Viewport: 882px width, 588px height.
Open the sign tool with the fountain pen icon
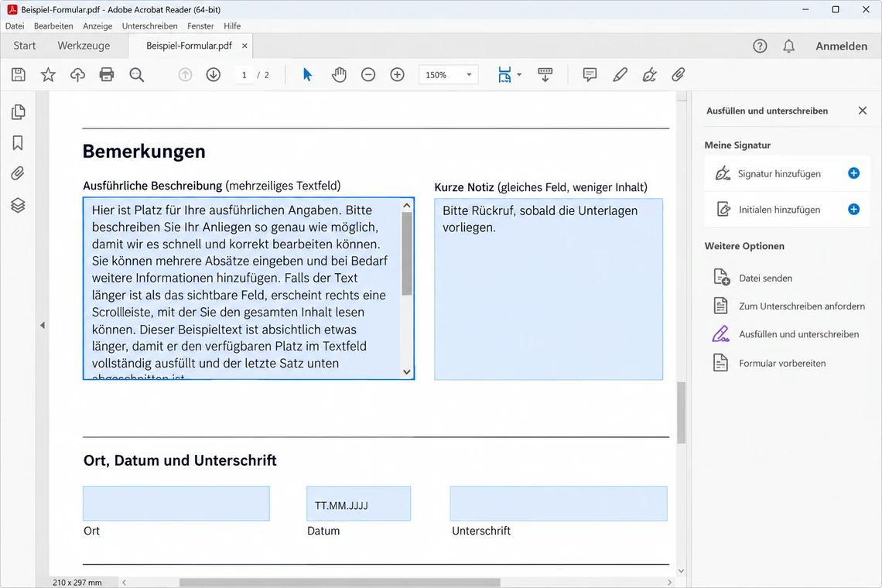click(649, 75)
